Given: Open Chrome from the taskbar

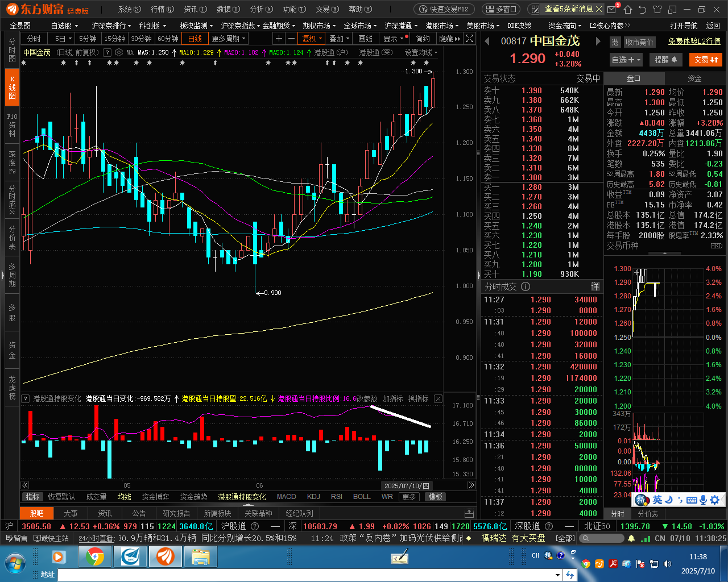Looking at the screenshot, I should point(95,557).
